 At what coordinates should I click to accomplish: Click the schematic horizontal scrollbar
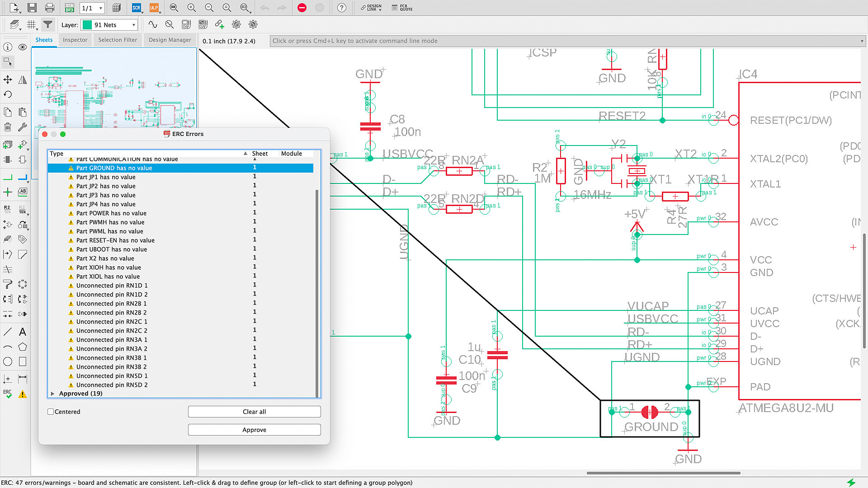pos(663,473)
